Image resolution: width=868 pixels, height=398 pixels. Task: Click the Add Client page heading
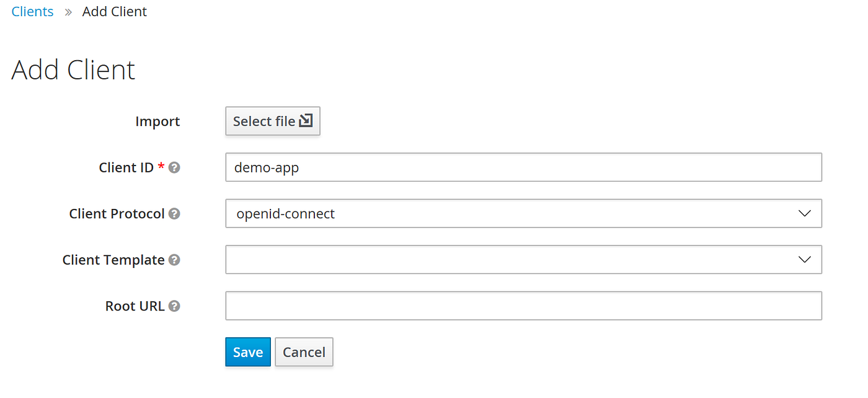click(x=73, y=69)
